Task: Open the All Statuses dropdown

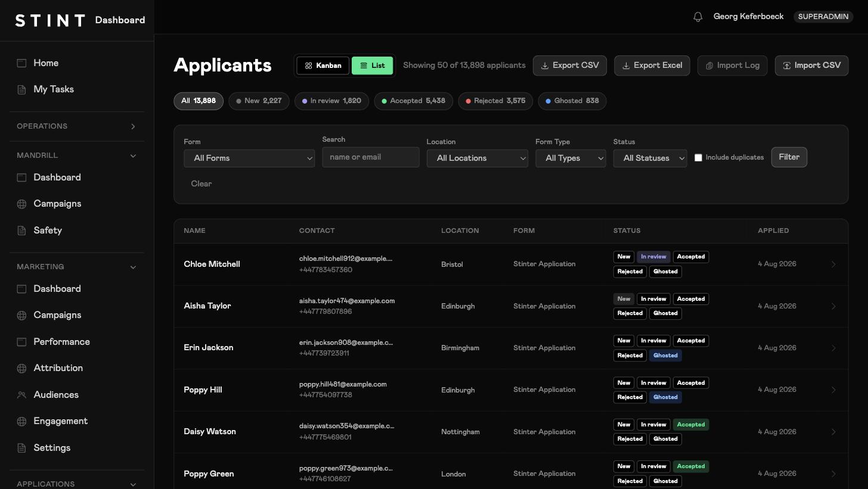Action: point(650,158)
